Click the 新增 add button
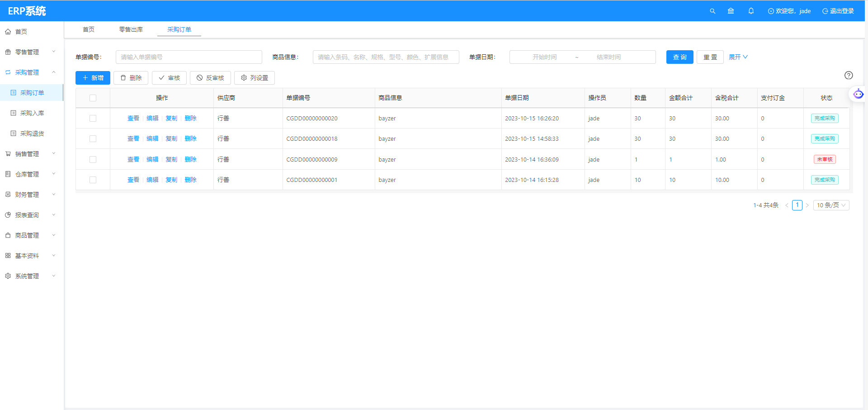The image size is (868, 410). (93, 78)
